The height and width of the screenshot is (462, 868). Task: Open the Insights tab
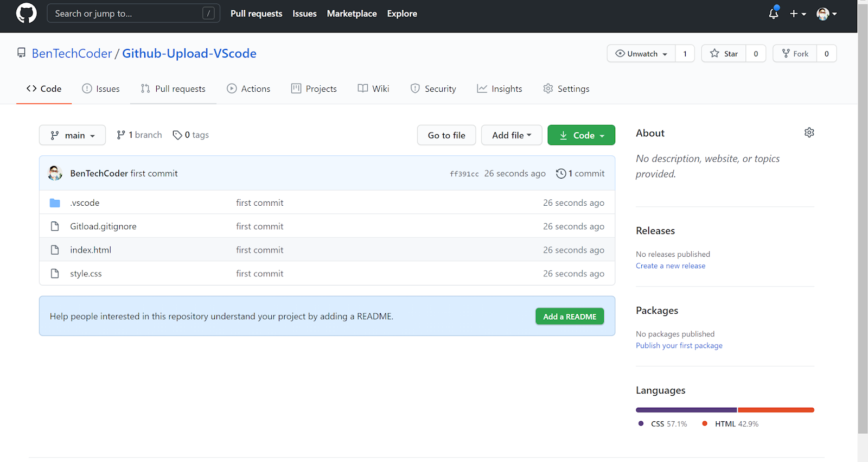(x=500, y=88)
